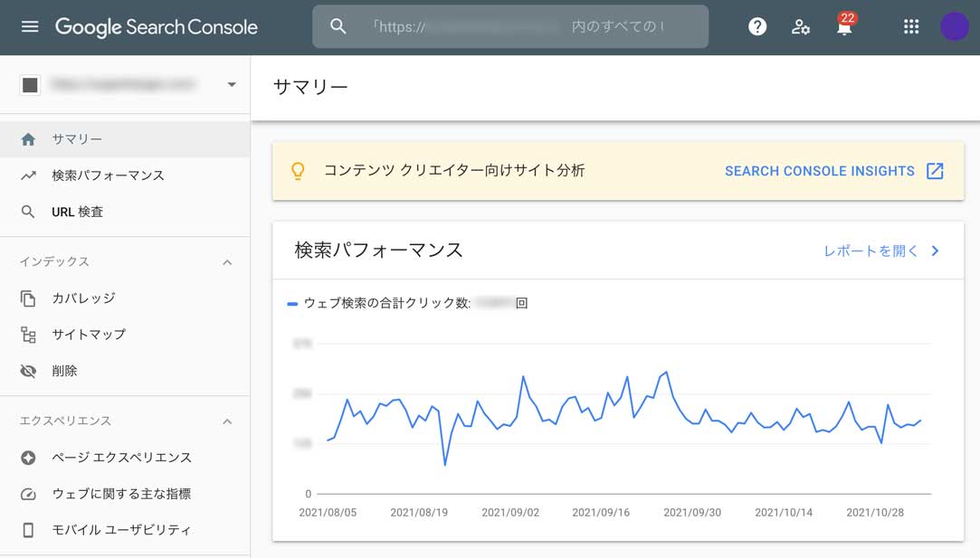
Task: Open the Help question mark icon
Action: tap(757, 27)
